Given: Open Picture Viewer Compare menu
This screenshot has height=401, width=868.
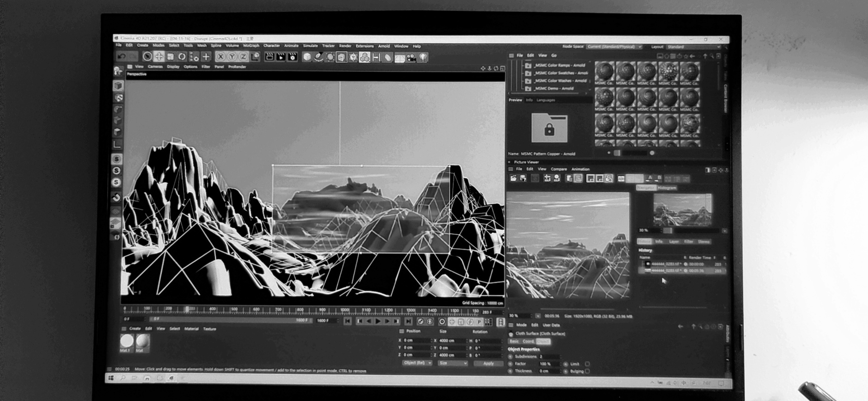Looking at the screenshot, I should pos(558,169).
